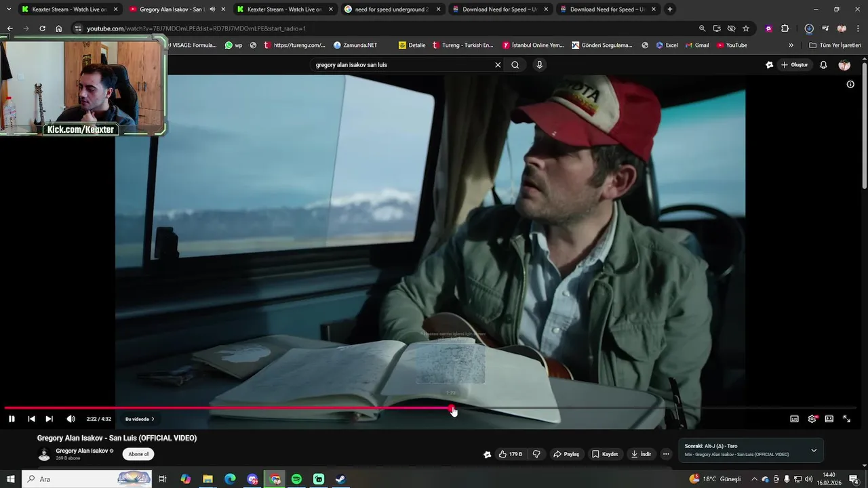Reload the current page

point(42,28)
